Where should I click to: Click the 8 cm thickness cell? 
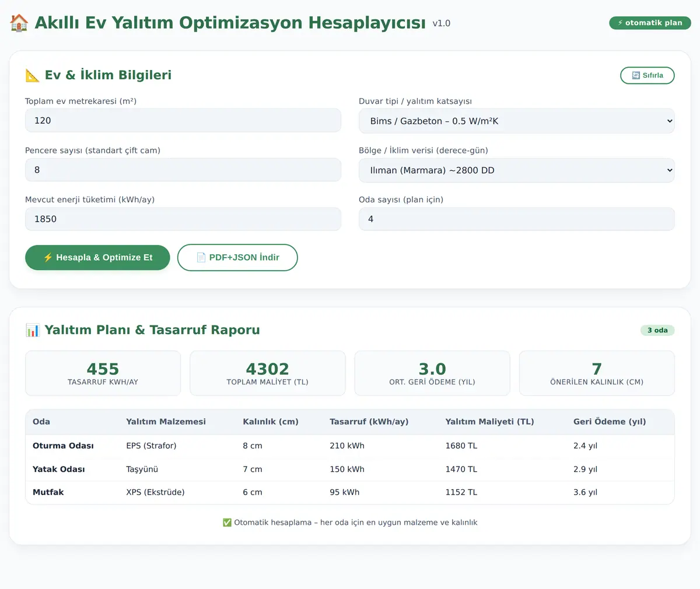(253, 446)
